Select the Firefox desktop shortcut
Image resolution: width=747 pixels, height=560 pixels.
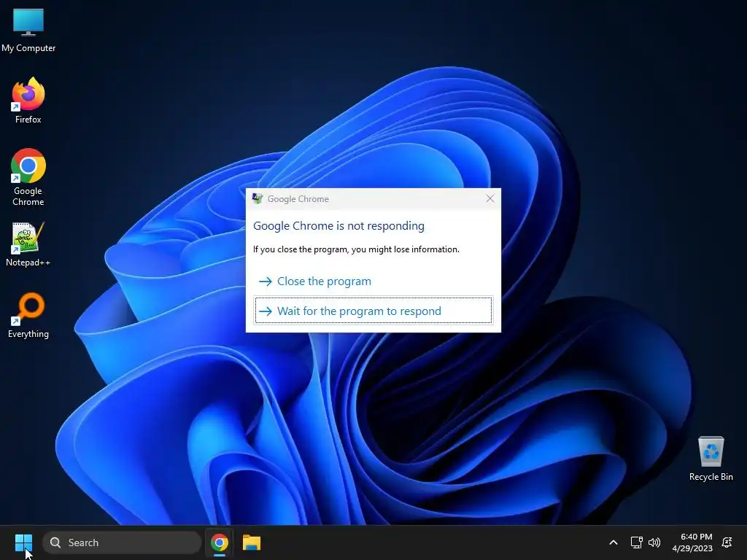pyautogui.click(x=28, y=101)
